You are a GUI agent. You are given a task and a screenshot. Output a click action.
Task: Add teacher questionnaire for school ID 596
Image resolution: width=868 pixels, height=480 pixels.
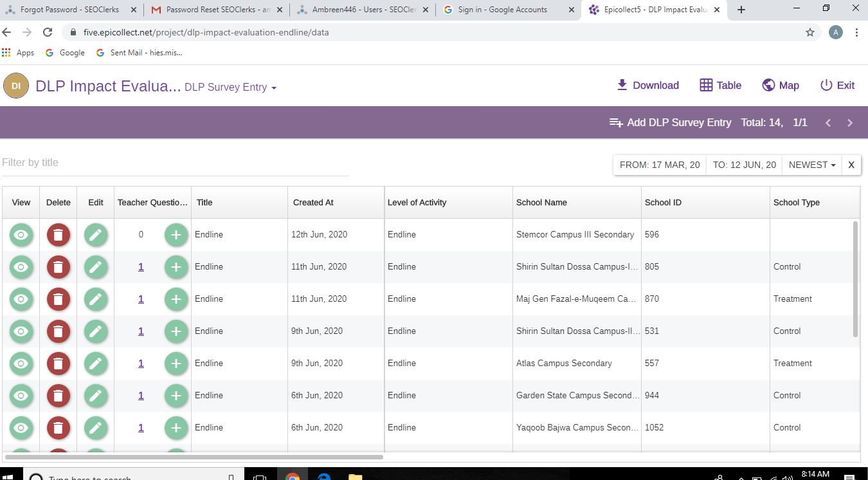point(176,235)
